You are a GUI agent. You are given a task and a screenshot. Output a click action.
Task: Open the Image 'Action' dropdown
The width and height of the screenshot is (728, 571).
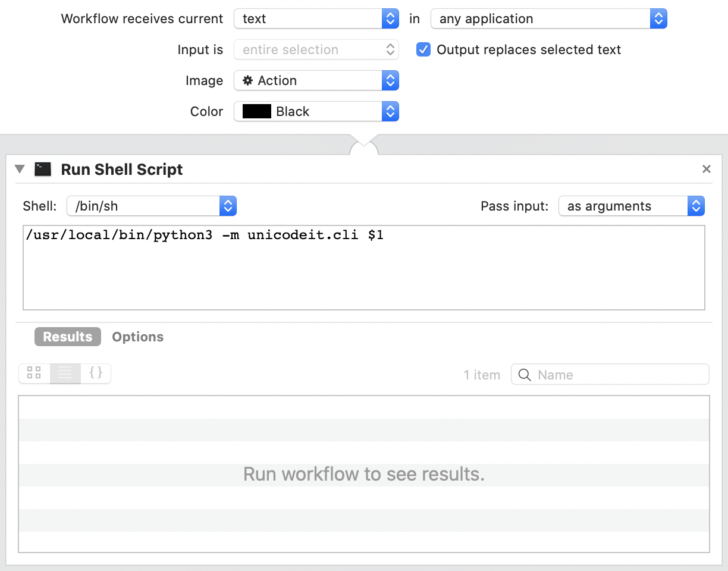(x=316, y=81)
